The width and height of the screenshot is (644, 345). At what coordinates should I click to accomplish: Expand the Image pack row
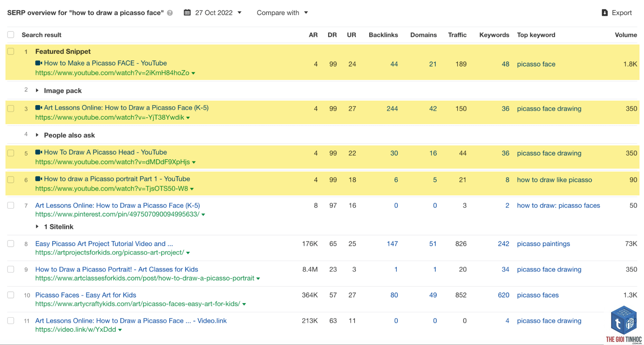pos(37,91)
